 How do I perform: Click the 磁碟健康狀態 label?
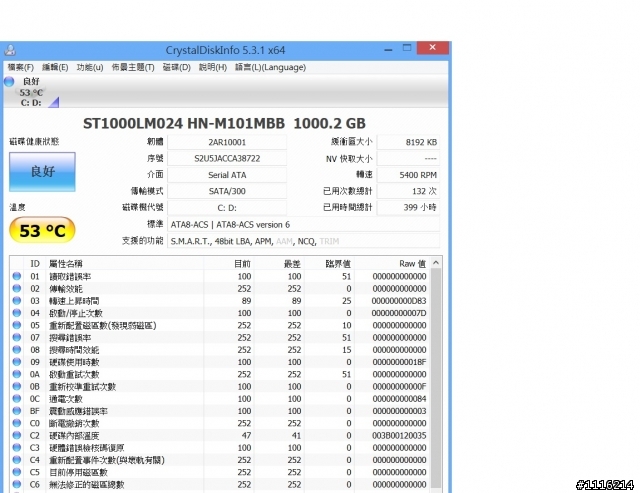[34, 142]
